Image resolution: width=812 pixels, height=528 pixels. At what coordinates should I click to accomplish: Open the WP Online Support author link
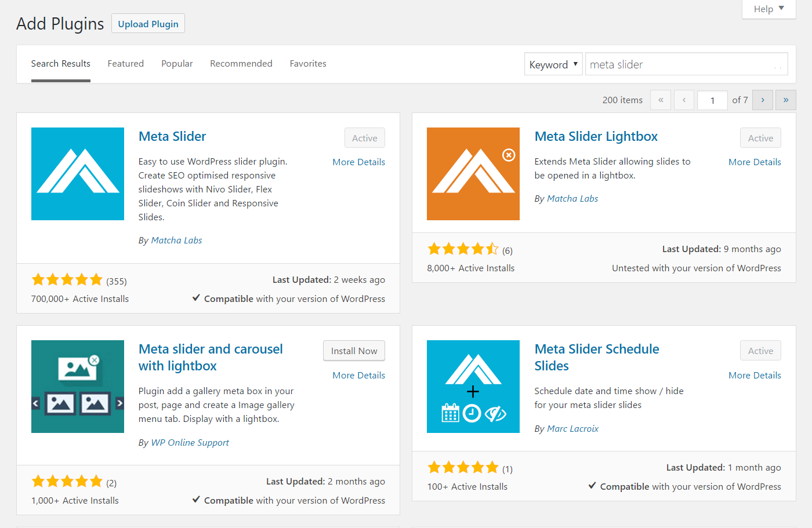190,443
